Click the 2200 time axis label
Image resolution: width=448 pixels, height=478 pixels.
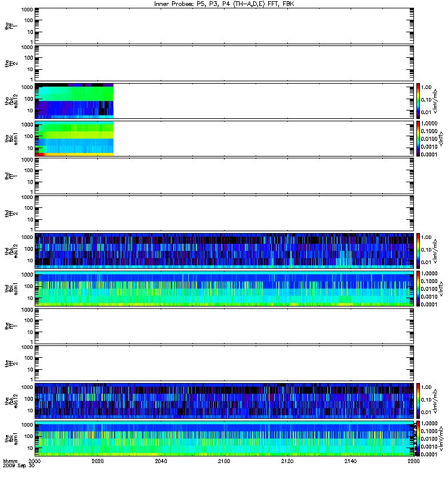(x=413, y=461)
